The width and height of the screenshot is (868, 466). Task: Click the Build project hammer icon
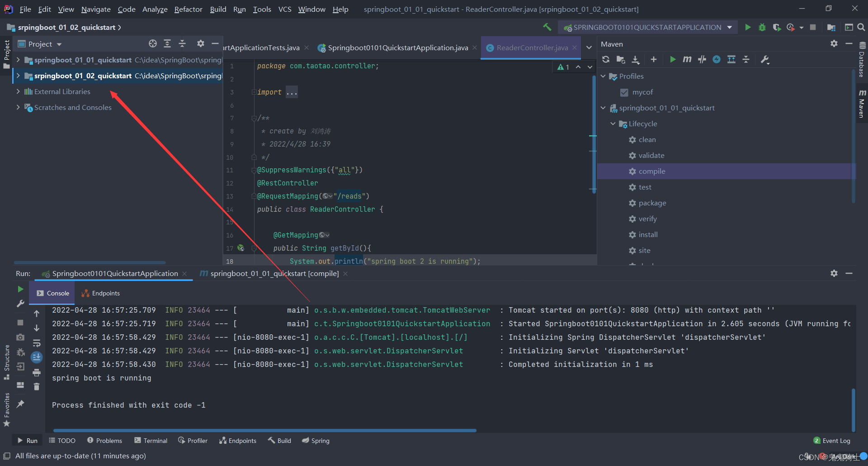tap(547, 27)
